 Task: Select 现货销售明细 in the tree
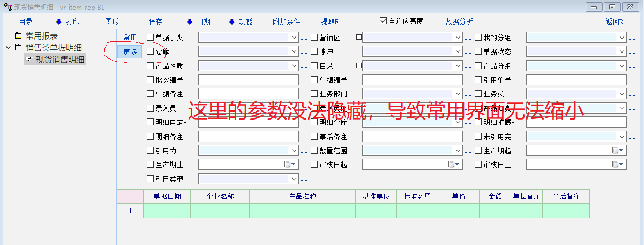tap(59, 59)
